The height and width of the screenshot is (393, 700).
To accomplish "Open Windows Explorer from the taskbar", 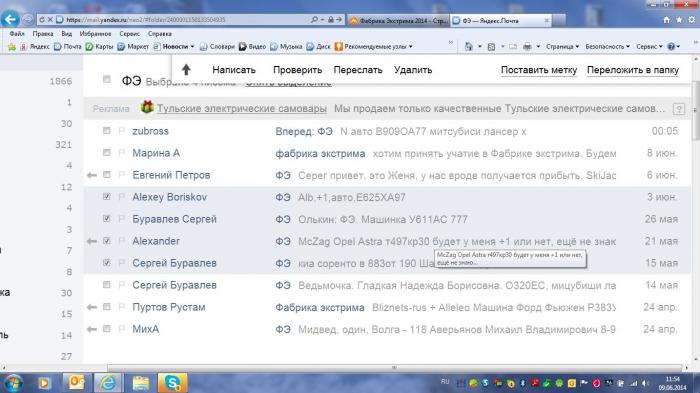I will 140,383.
